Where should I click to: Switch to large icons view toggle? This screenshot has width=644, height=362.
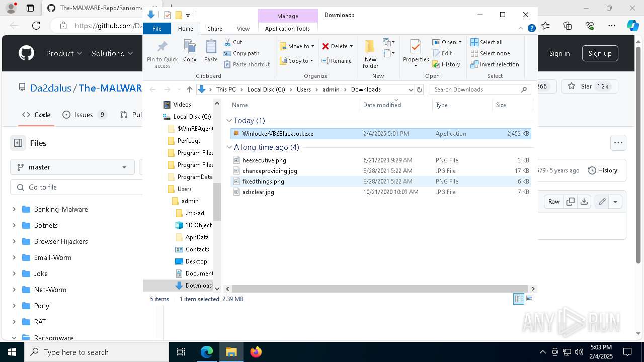(x=529, y=299)
